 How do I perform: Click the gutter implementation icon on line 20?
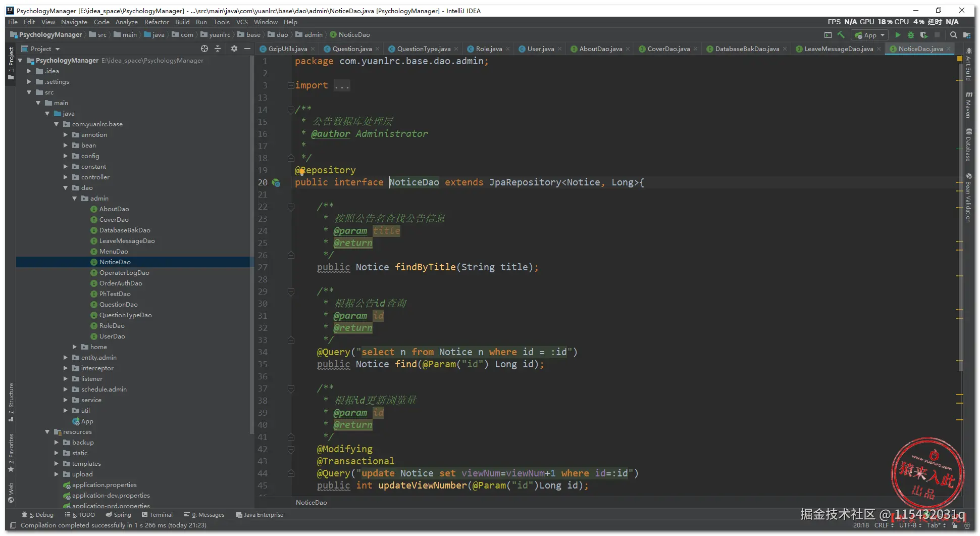click(276, 183)
